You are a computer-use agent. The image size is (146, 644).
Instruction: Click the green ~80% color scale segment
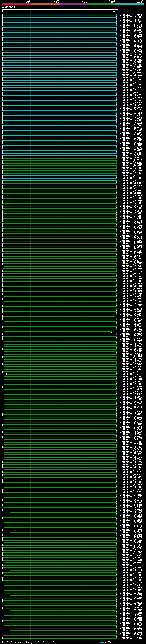tap(101, 4)
